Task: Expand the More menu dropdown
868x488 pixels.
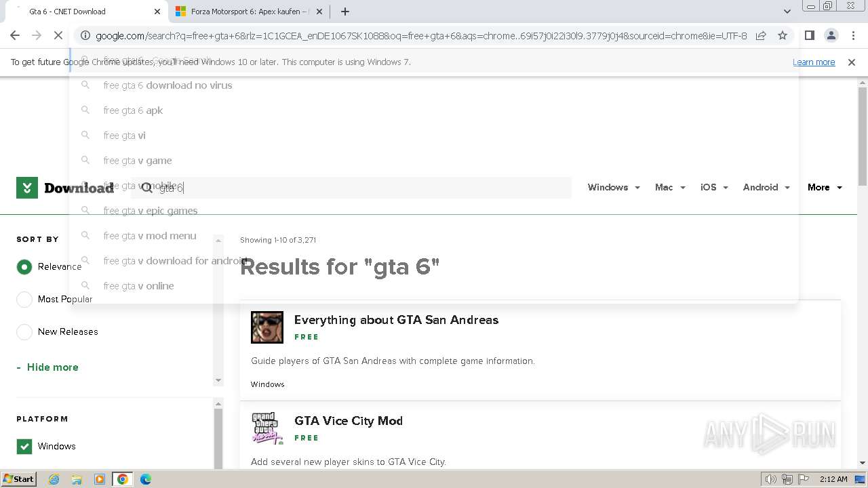Action: (x=825, y=188)
